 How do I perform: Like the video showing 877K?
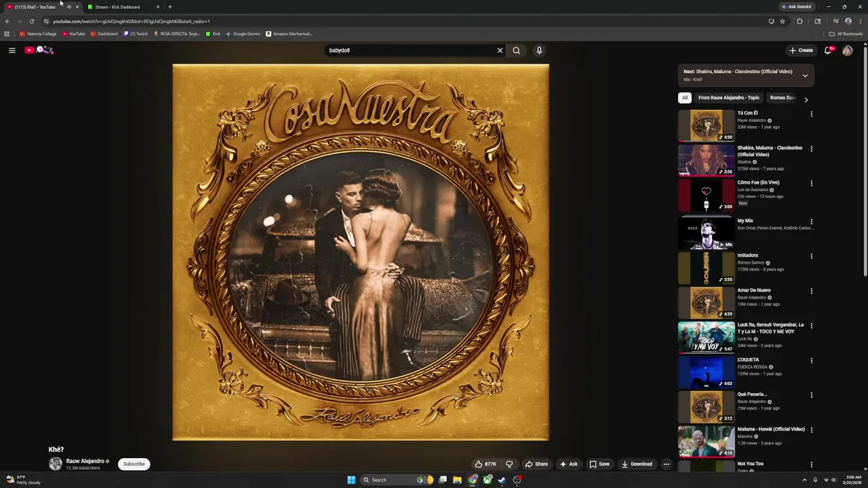coord(486,464)
